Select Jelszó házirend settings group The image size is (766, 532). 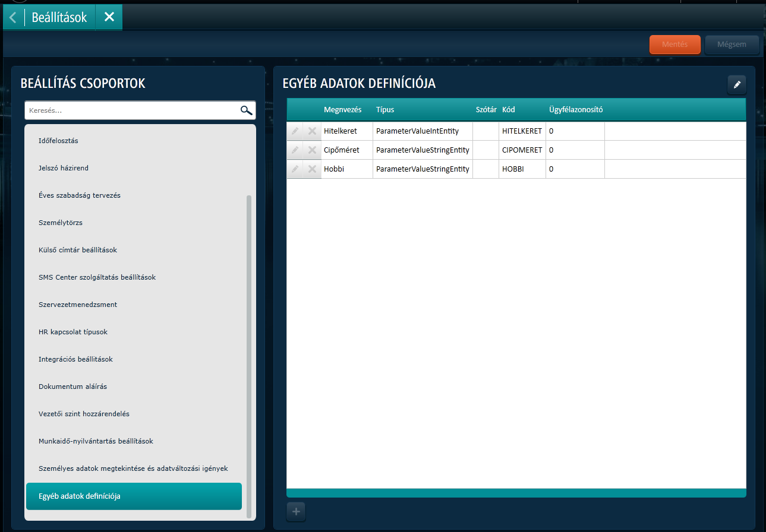64,168
